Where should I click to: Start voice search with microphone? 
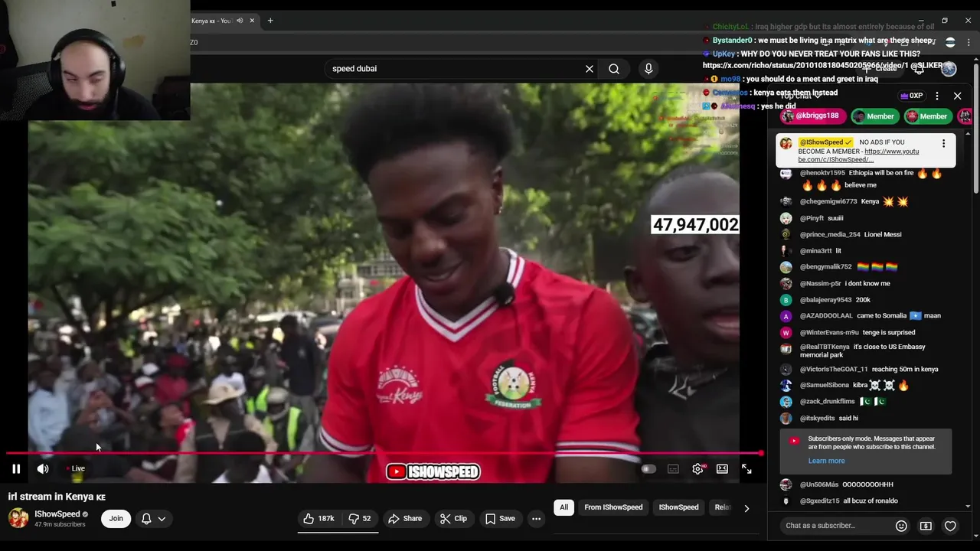point(648,69)
